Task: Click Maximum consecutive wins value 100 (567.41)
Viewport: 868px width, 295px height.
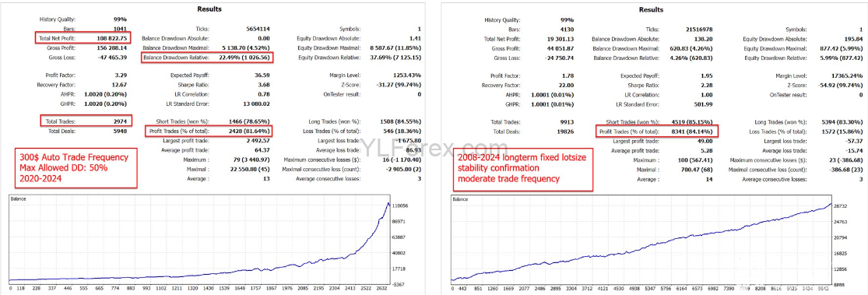Action: pyautogui.click(x=695, y=160)
